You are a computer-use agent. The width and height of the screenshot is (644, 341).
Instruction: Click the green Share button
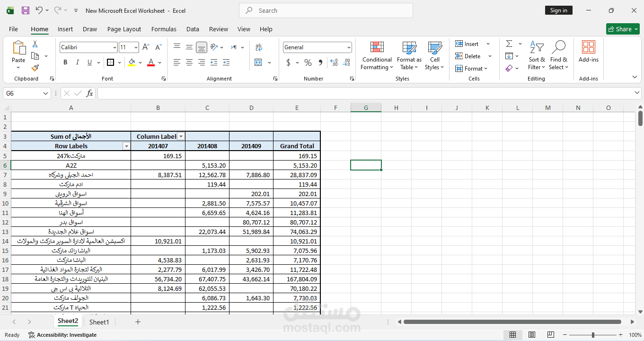pos(623,29)
